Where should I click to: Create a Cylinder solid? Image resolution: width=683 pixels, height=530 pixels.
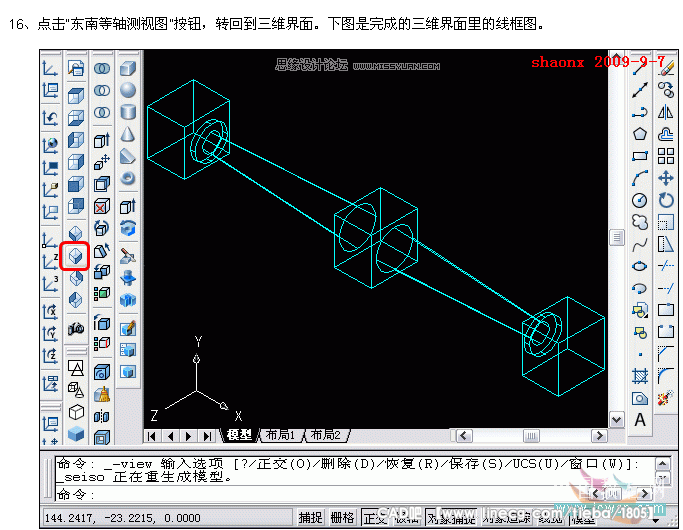[x=128, y=112]
